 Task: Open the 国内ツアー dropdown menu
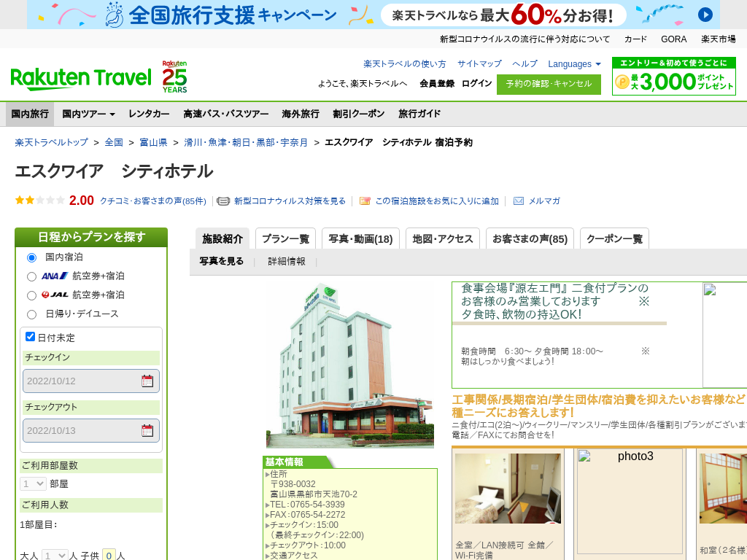88,114
